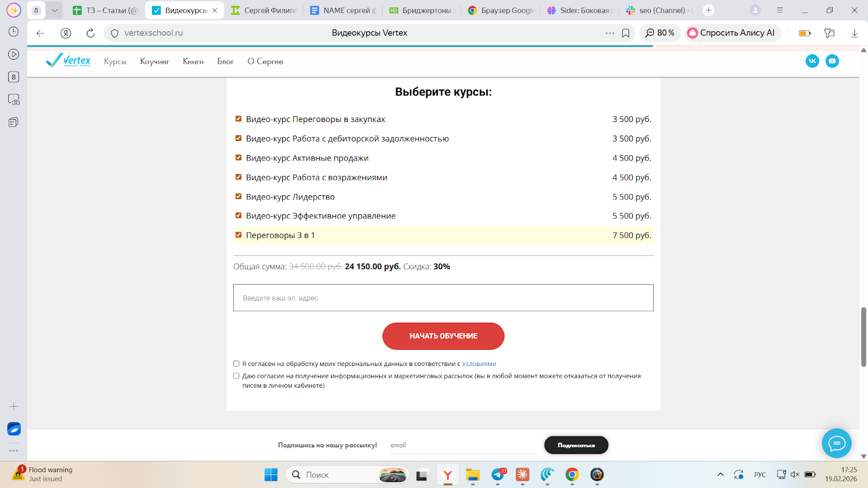Click the browser page reload icon

click(x=91, y=33)
